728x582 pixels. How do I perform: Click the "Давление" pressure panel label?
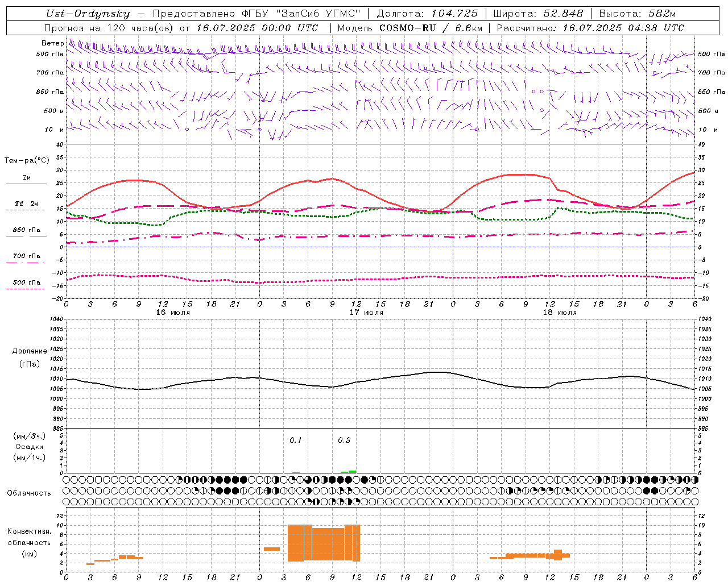click(30, 351)
